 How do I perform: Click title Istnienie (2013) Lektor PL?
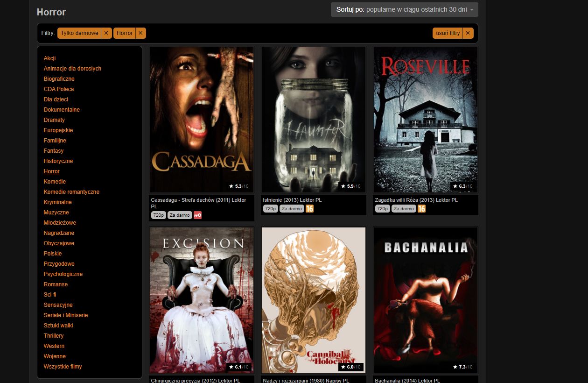[292, 200]
